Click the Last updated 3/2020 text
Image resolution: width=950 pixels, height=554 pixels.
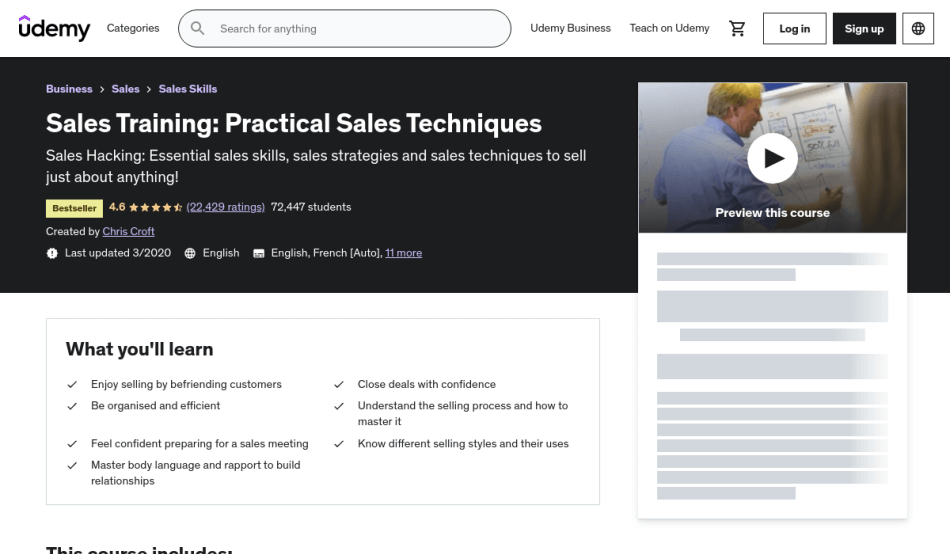click(x=118, y=253)
